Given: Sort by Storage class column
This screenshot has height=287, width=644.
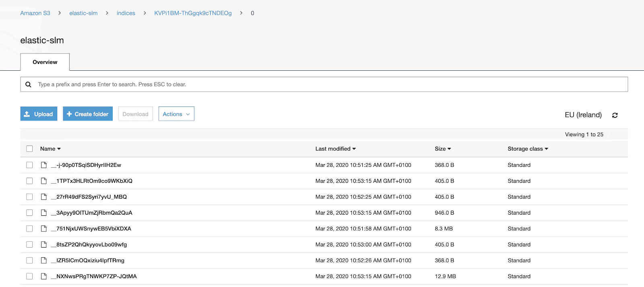Looking at the screenshot, I should click(x=528, y=149).
